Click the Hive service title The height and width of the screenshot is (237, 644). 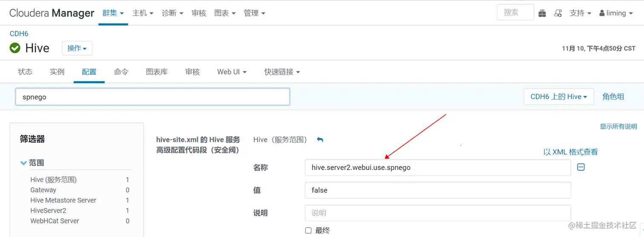[37, 48]
